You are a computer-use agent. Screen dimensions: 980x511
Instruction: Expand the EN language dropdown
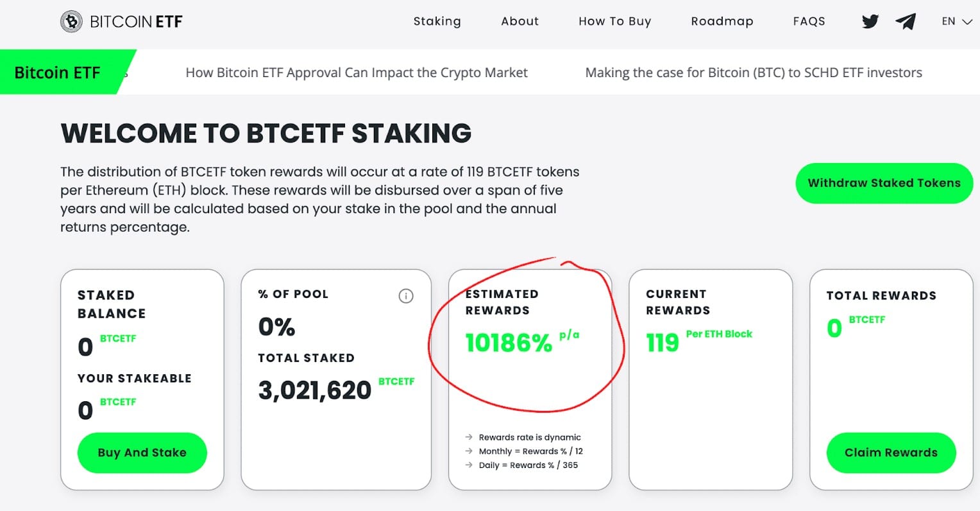coord(956,21)
